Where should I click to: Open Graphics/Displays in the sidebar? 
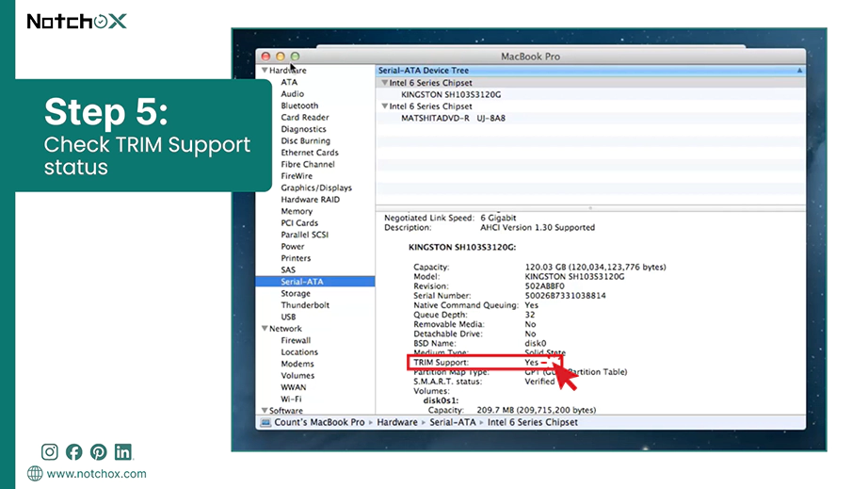[x=316, y=187]
